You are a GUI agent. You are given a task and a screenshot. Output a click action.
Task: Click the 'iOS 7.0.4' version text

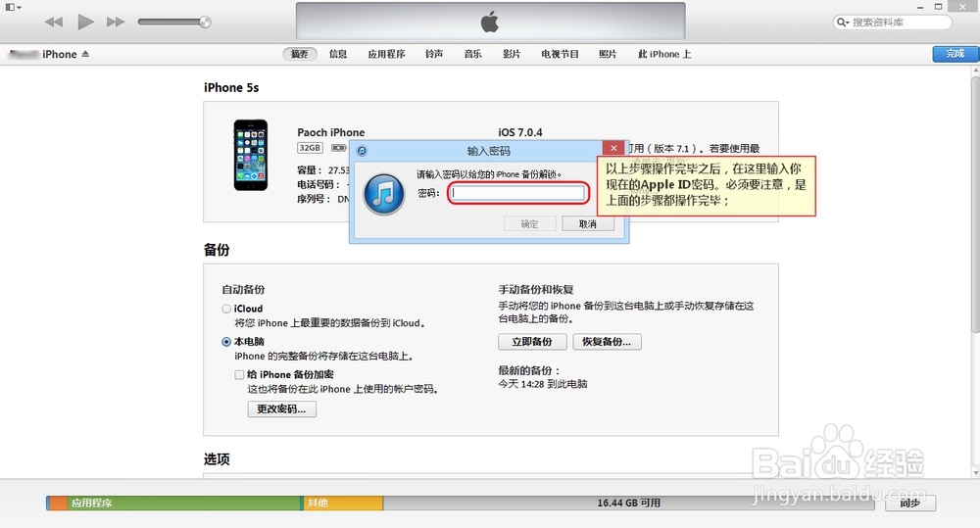point(520,132)
